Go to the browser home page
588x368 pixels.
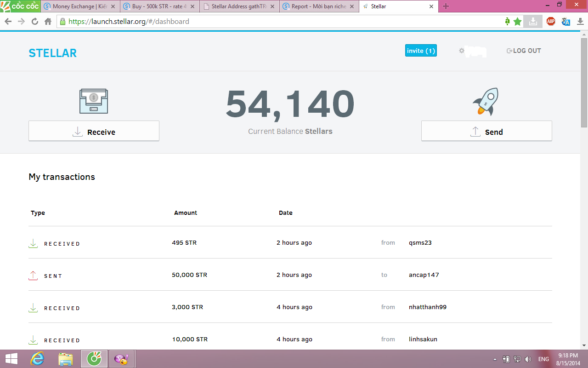(x=48, y=22)
